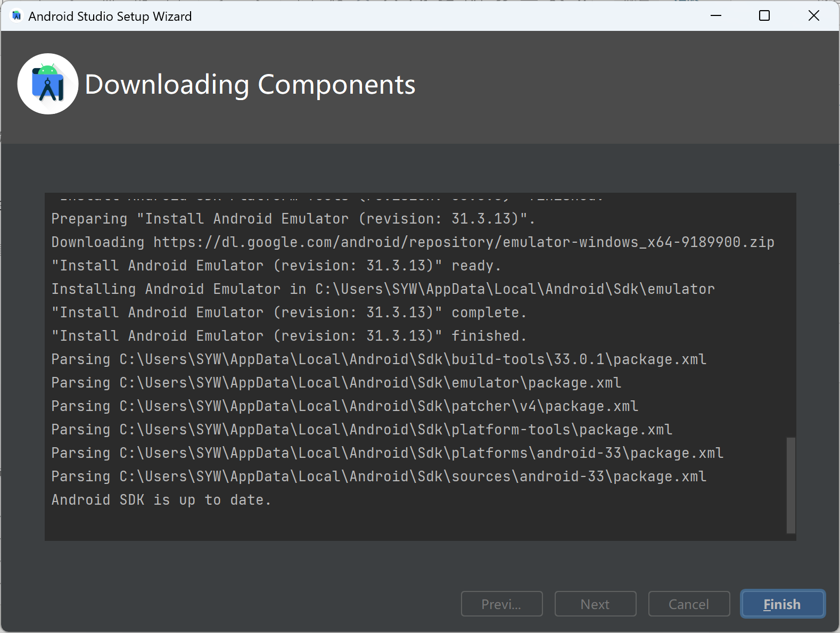Click the Emulator 'finished.' log line
Screen dimensions: 840x633
click(289, 336)
